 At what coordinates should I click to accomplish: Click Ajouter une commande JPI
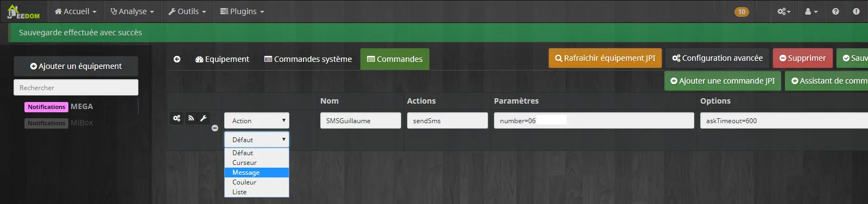click(723, 81)
